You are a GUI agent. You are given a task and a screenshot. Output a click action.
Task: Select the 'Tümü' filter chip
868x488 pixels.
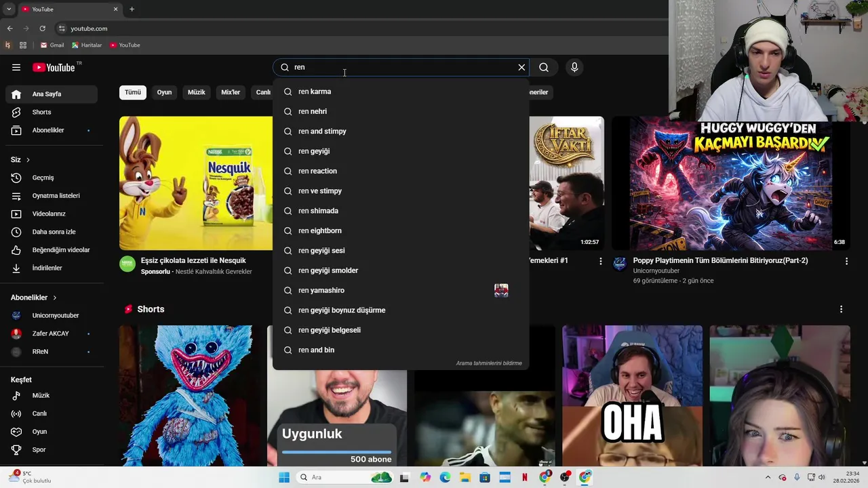tap(133, 92)
